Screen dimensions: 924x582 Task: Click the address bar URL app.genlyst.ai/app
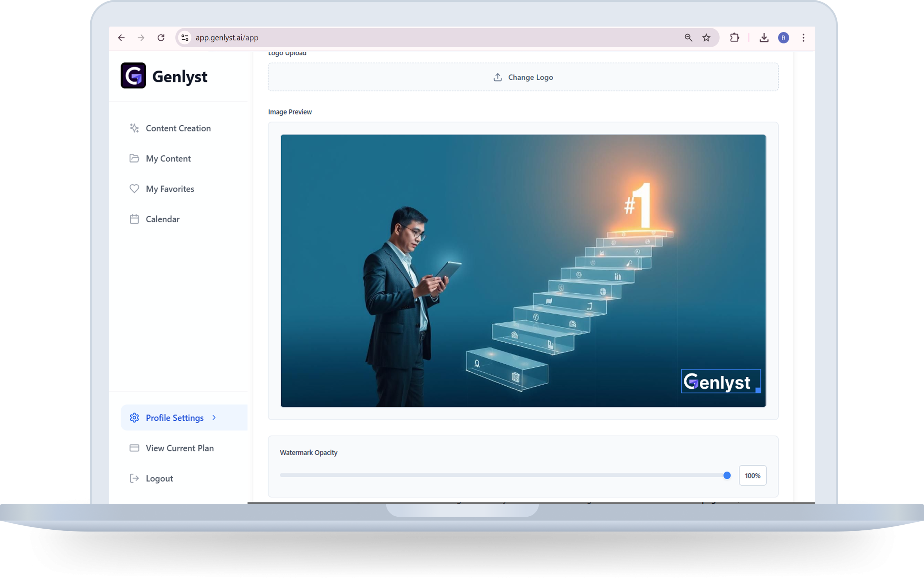pos(227,38)
